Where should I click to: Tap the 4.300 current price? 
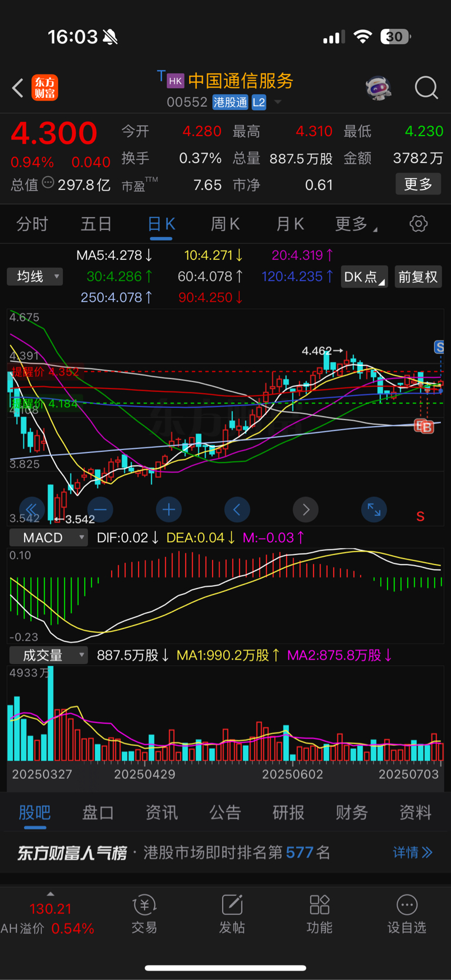click(x=54, y=133)
